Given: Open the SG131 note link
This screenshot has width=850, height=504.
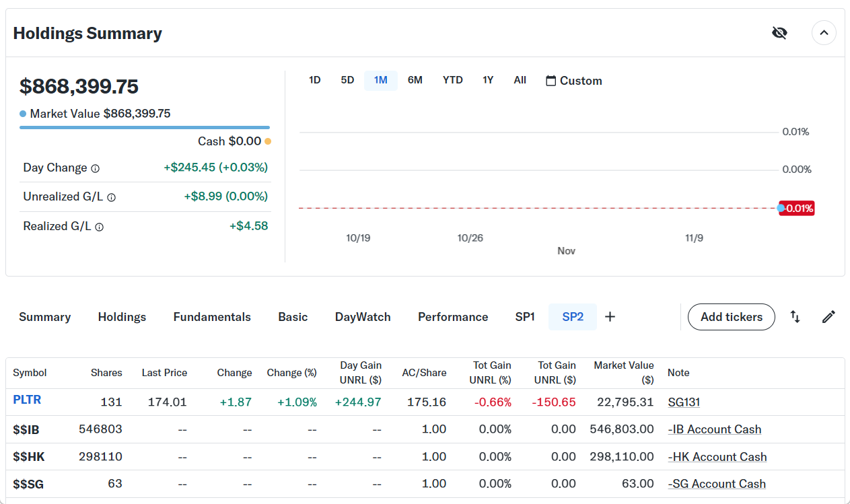Looking at the screenshot, I should pos(684,402).
